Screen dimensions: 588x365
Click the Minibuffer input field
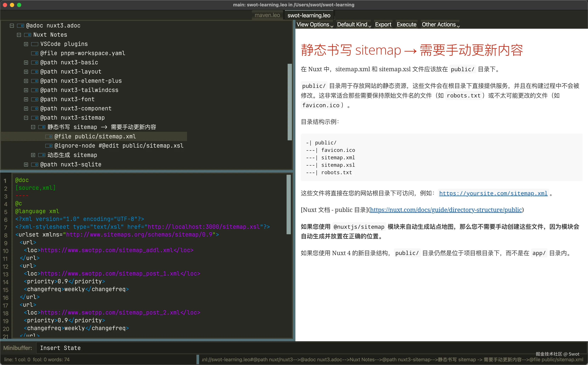290,348
